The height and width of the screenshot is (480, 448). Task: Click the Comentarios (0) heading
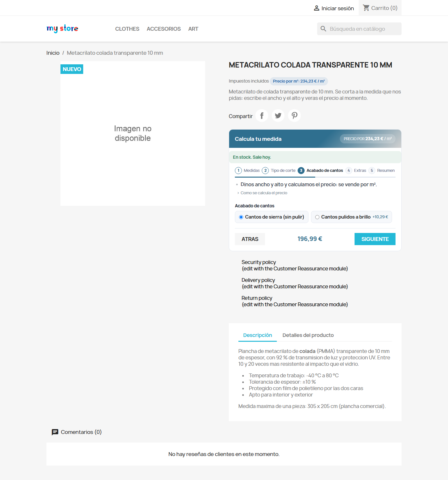tap(81, 432)
